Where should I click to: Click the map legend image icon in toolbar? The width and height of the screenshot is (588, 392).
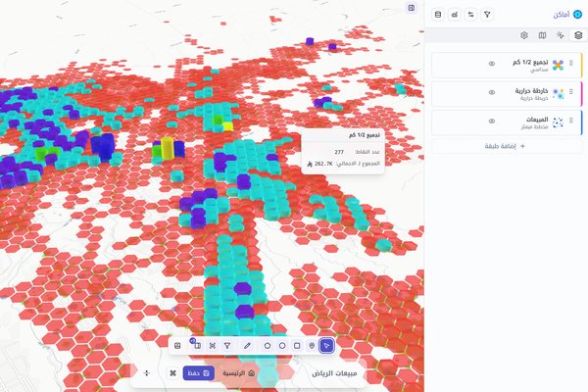[x=177, y=346]
